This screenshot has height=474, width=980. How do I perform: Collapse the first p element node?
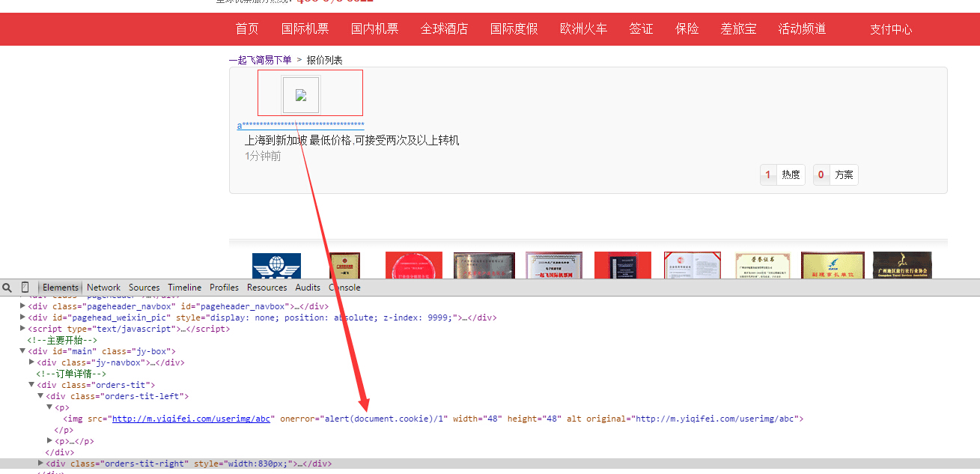(x=50, y=407)
